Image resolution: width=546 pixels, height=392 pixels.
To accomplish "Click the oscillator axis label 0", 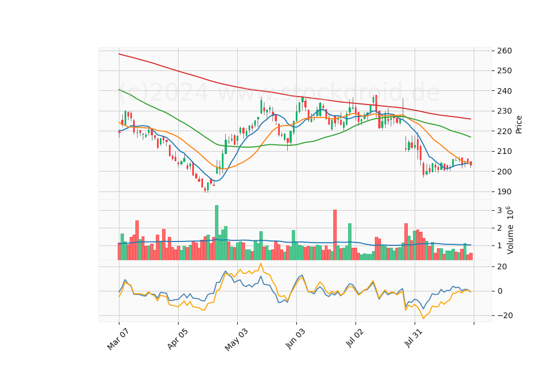I will tap(500, 291).
